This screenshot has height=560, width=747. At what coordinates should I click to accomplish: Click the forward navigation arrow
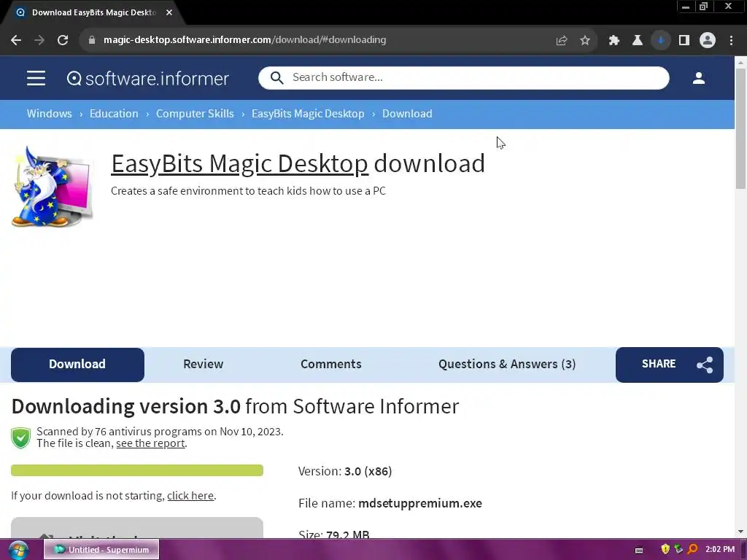[39, 41]
